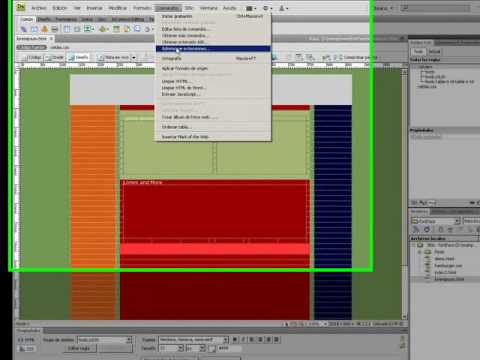Viewport: 480px width, 360px height.
Task: Select the loremipsum.html document tab
Action: click(32, 39)
